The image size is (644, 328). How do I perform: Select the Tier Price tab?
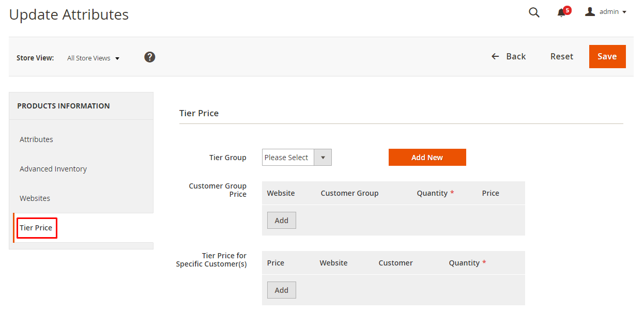pos(36,228)
